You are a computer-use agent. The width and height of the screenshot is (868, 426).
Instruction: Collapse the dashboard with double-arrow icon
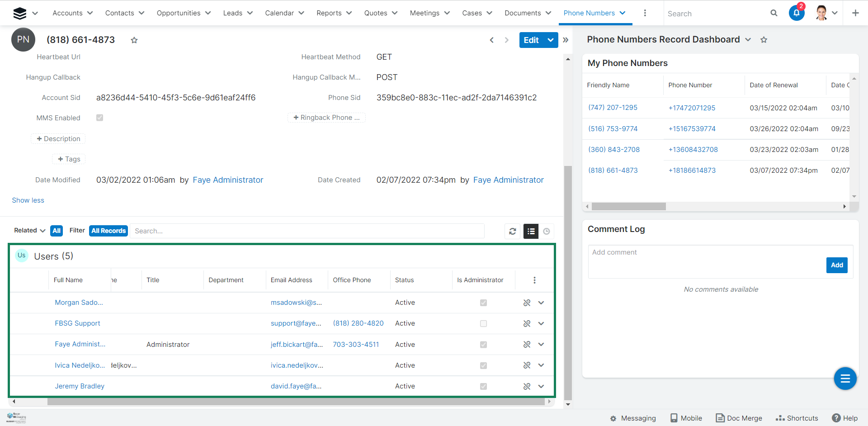pos(566,40)
